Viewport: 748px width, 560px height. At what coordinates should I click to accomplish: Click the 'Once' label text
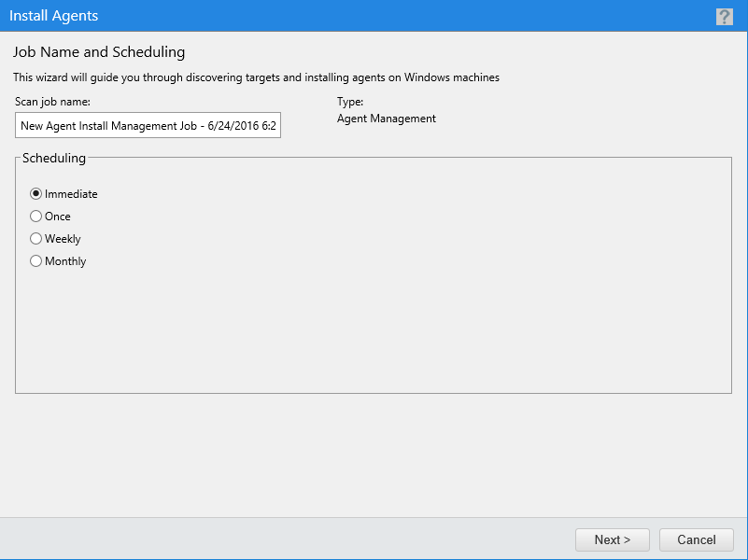pos(58,217)
